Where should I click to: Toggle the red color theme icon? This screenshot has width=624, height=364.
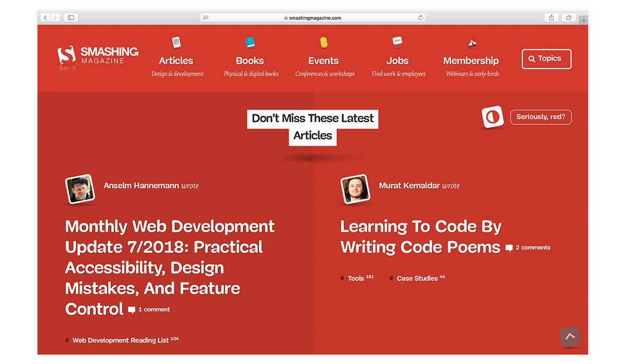492,117
